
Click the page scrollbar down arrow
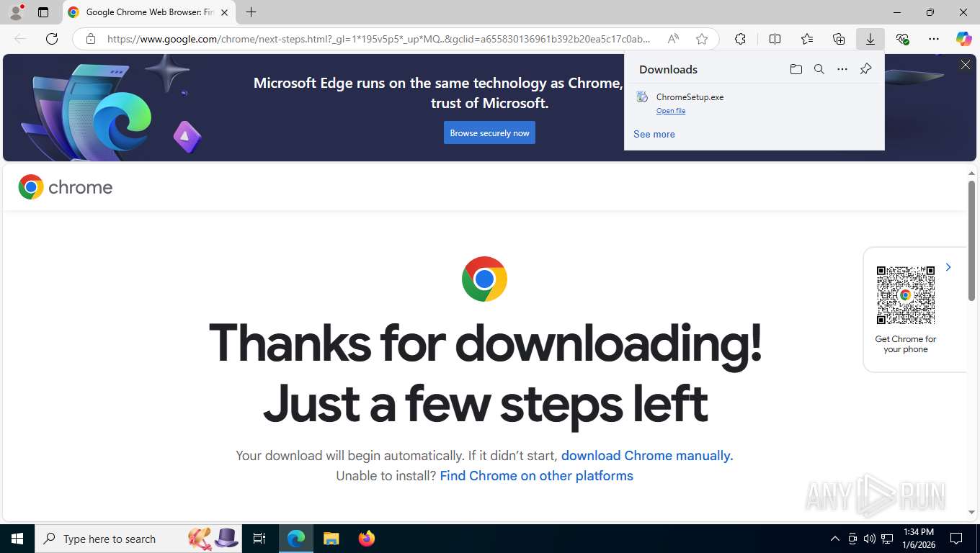tap(971, 512)
